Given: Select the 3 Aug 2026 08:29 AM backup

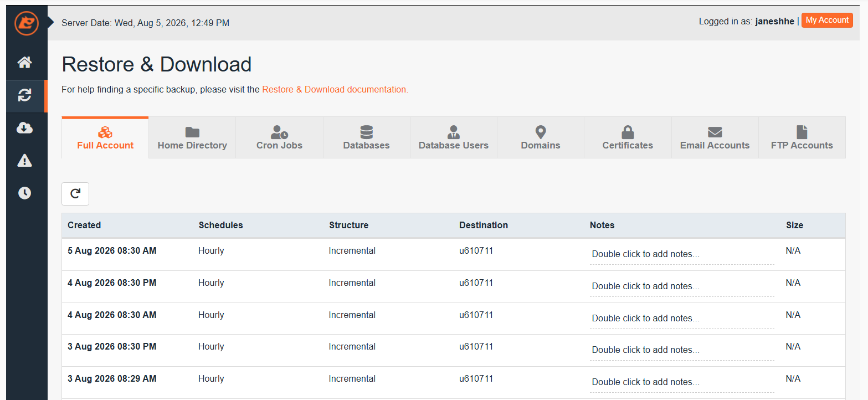Looking at the screenshot, I should (x=453, y=382).
